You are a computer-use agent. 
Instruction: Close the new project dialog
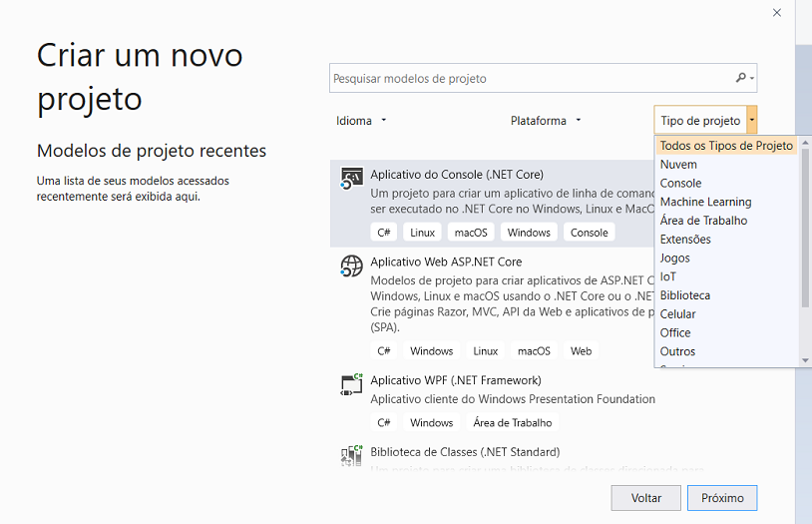tap(777, 12)
